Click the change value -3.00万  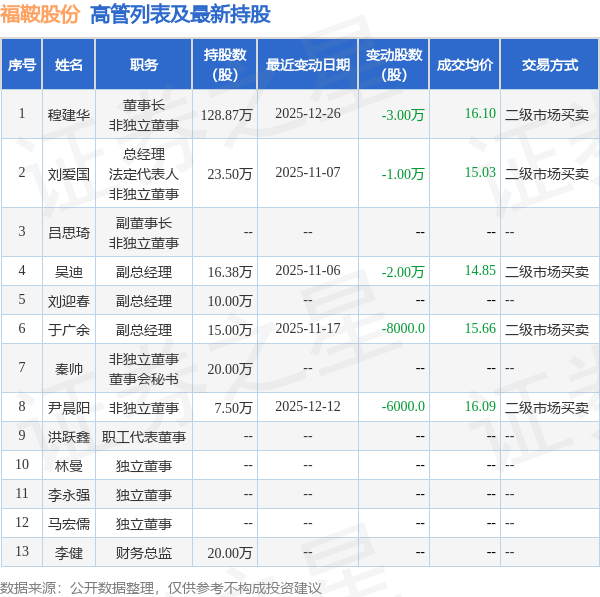403,114
